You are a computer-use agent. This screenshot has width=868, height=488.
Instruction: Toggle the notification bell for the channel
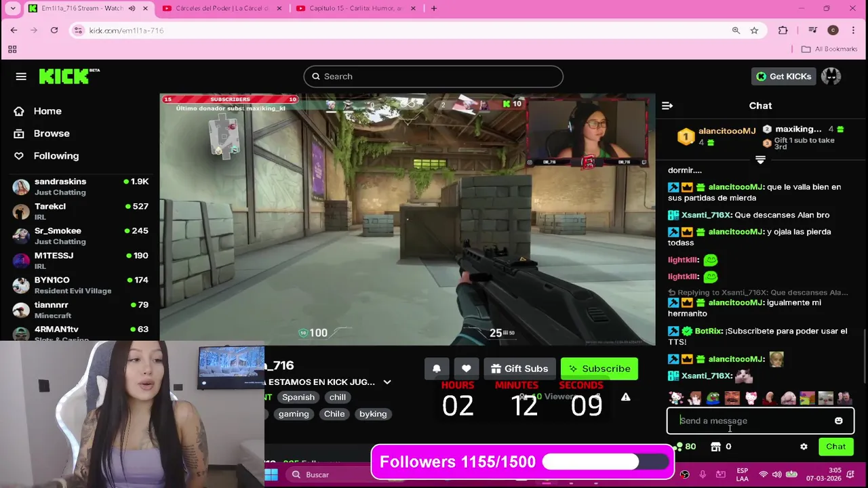437,369
